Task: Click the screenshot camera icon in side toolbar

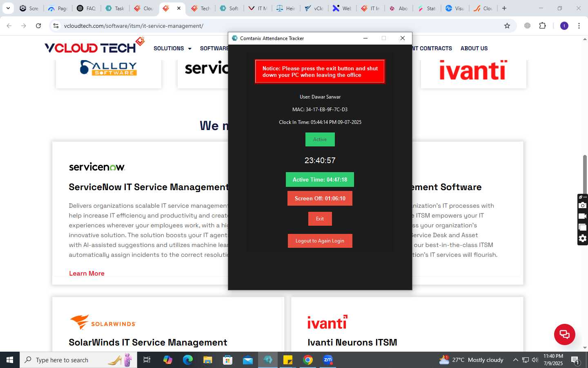Action: click(583, 205)
